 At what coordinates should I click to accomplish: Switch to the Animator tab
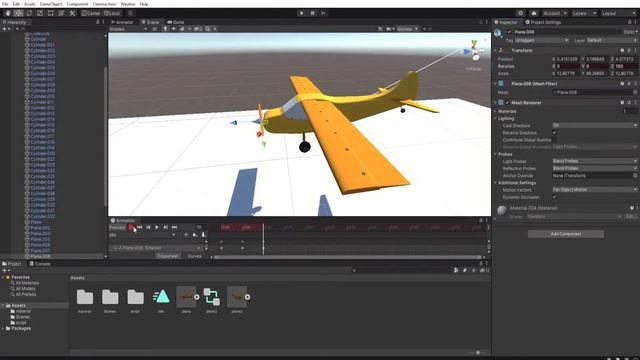[x=122, y=22]
